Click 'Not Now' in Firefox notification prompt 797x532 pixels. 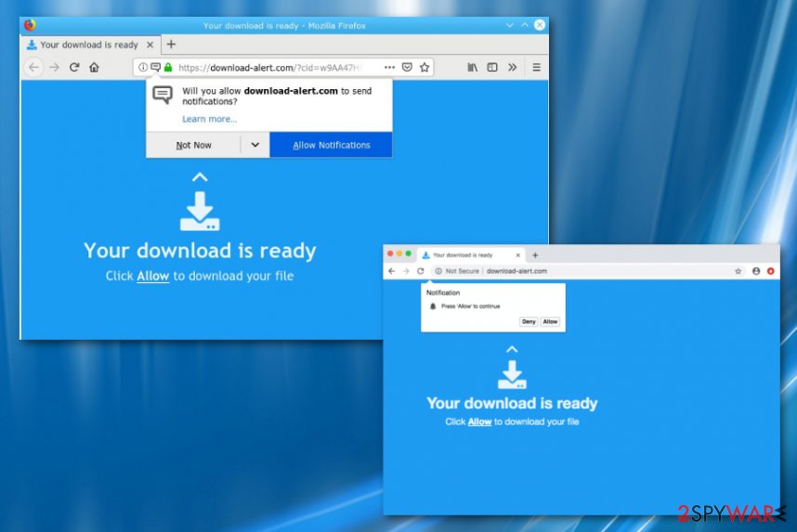click(x=193, y=145)
